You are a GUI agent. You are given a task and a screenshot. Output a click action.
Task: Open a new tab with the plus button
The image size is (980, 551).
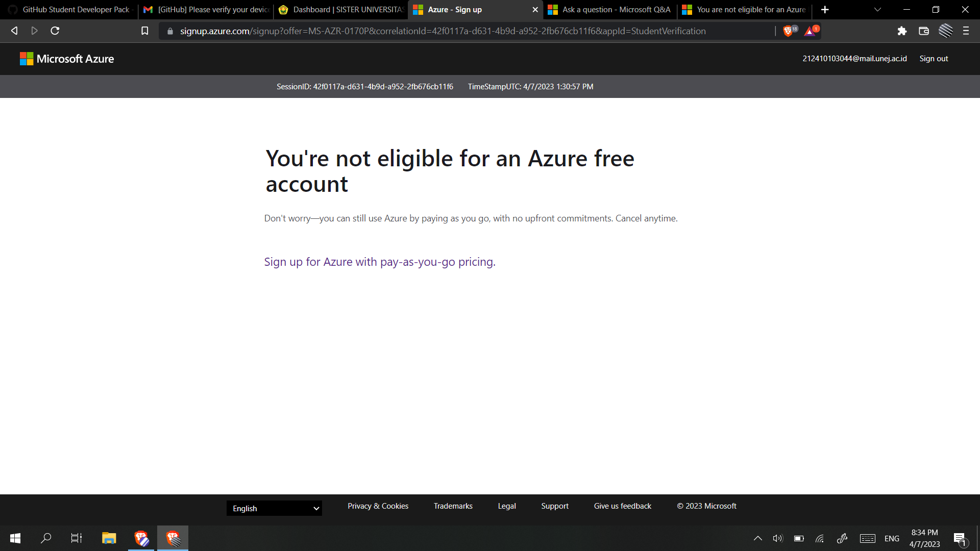tap(825, 10)
